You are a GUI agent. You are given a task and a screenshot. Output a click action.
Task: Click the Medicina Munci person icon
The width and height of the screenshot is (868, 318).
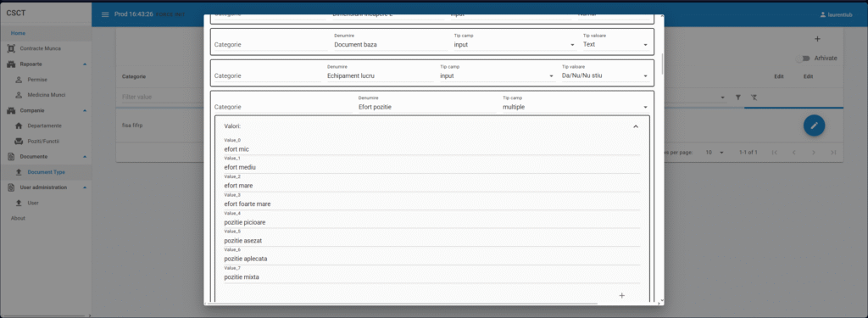pyautogui.click(x=19, y=95)
